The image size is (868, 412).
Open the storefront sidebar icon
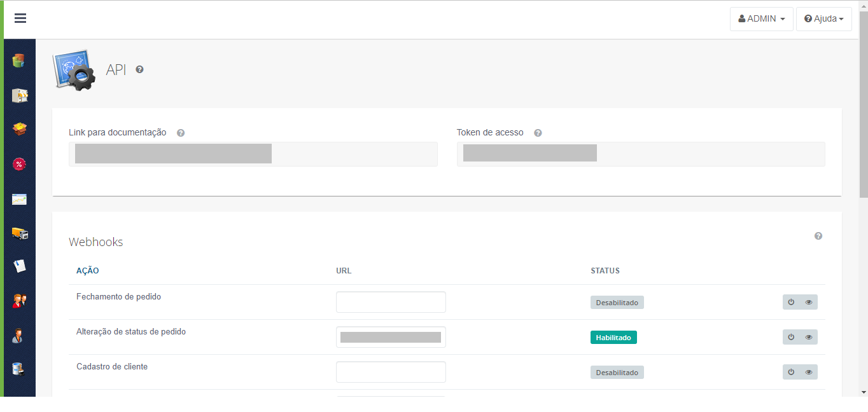20,95
